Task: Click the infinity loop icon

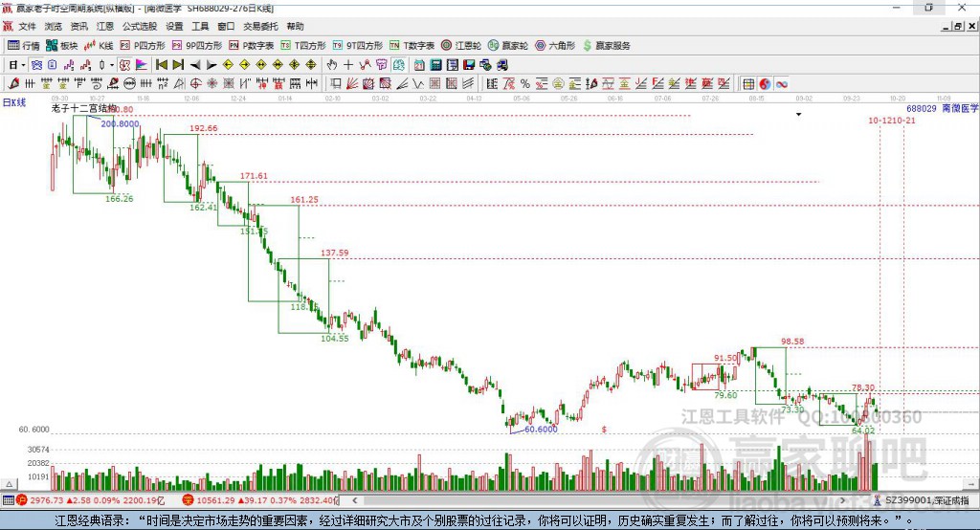Action: pos(782,84)
